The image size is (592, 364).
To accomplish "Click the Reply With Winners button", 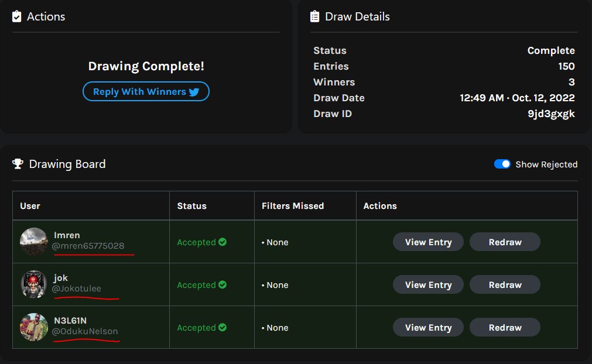I will [x=146, y=91].
